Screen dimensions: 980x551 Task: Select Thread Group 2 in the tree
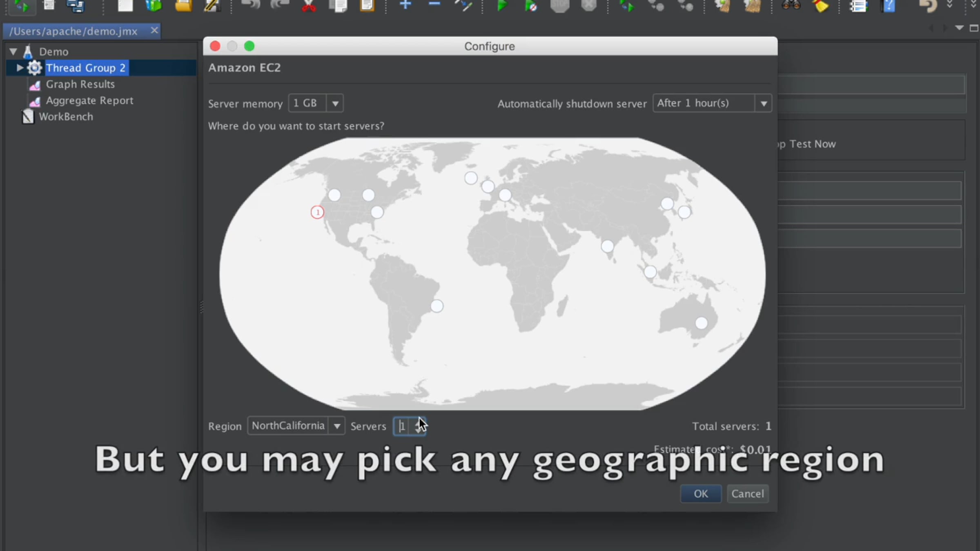[86, 68]
